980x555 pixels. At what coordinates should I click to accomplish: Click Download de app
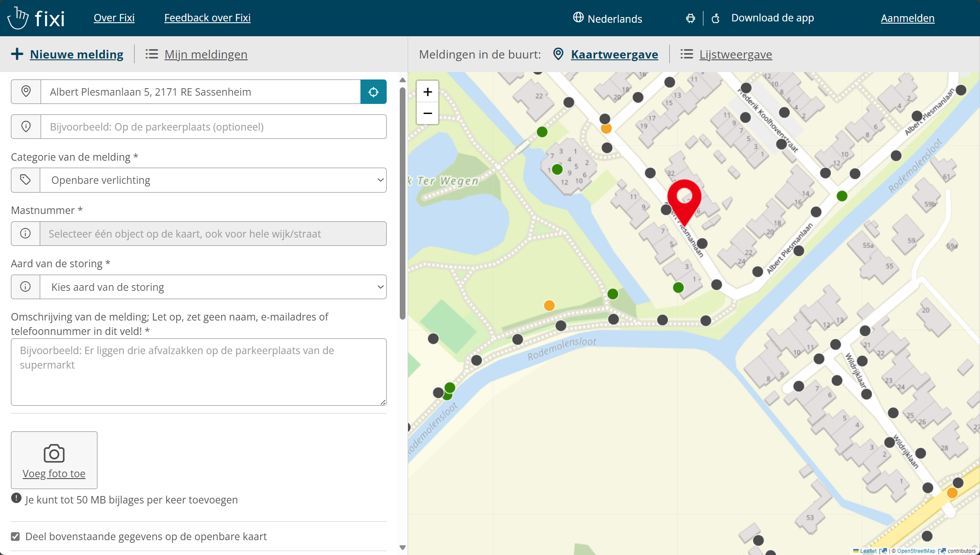click(772, 18)
